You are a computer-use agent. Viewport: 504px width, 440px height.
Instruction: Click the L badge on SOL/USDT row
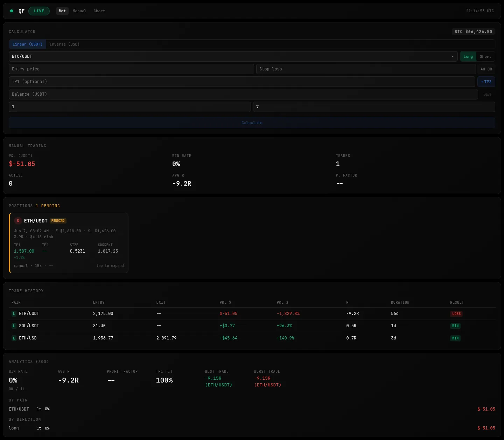click(14, 326)
